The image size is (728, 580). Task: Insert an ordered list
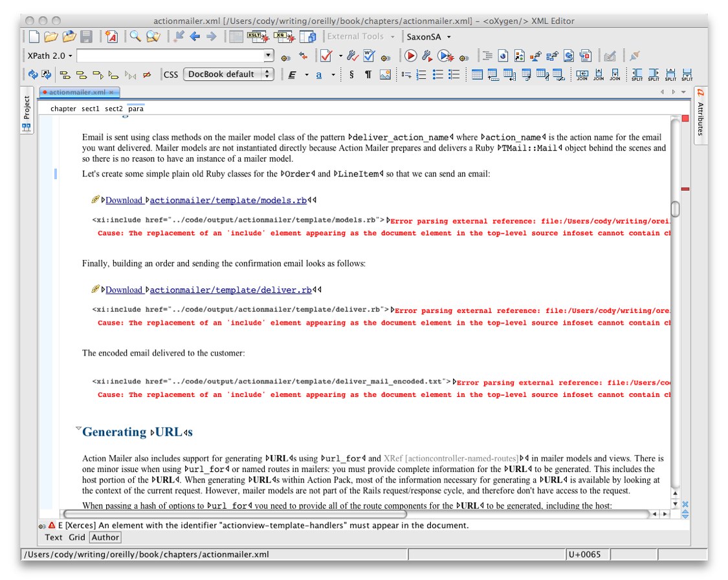click(421, 74)
